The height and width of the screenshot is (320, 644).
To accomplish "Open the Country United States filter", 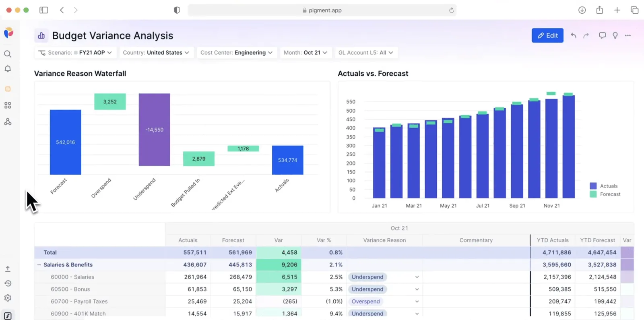I will [x=156, y=53].
